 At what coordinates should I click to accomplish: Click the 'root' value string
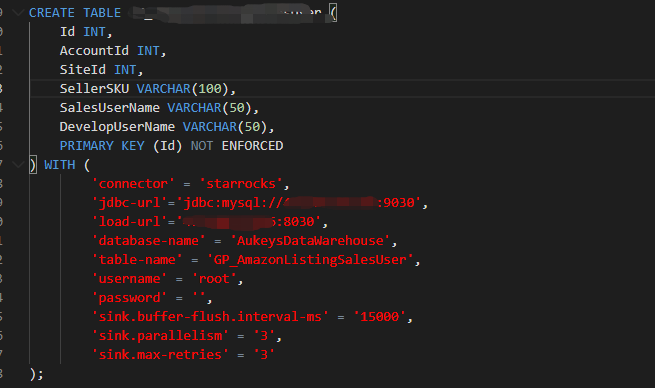(214, 279)
